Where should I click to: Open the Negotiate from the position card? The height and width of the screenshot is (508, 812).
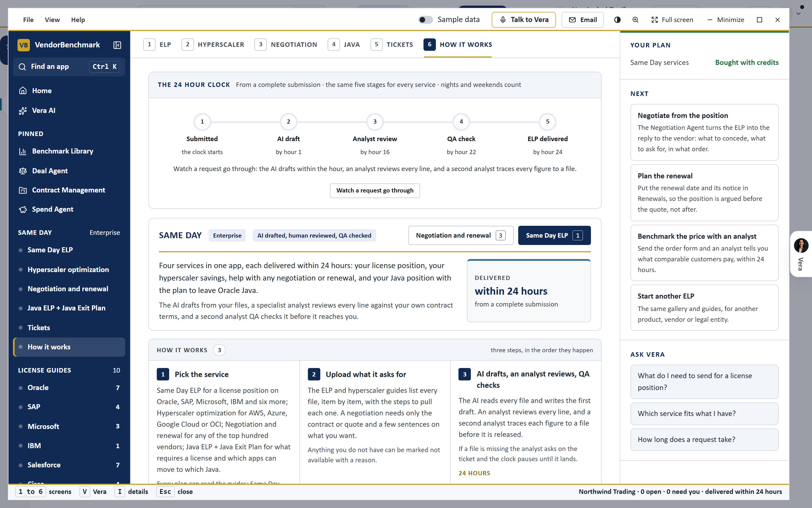click(x=704, y=132)
